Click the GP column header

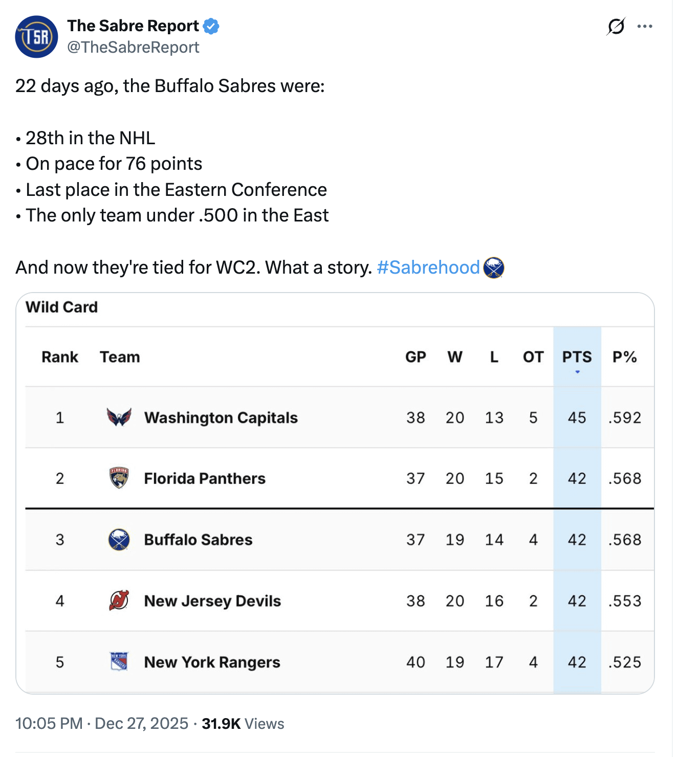coord(415,357)
